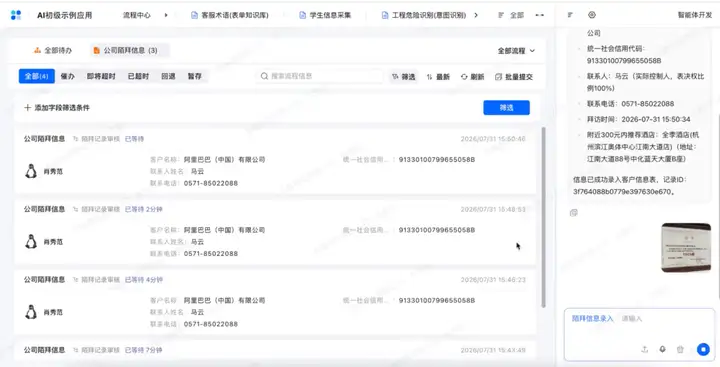Open the record waiting 已等待 2分钟
The image size is (720, 367).
[275, 231]
